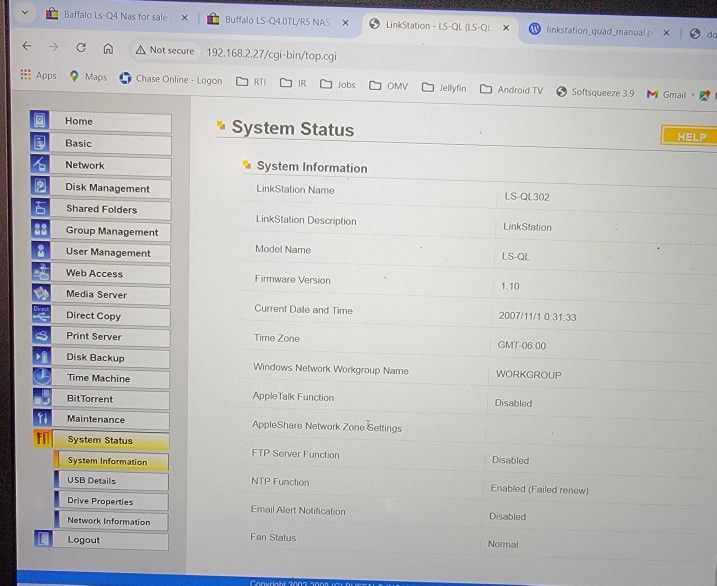This screenshot has height=586, width=717.
Task: Open the Home menu item
Action: coord(111,122)
